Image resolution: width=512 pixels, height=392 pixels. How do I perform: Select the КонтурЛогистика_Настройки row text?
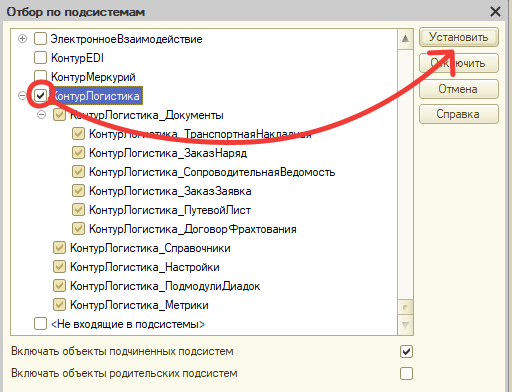pos(145,267)
